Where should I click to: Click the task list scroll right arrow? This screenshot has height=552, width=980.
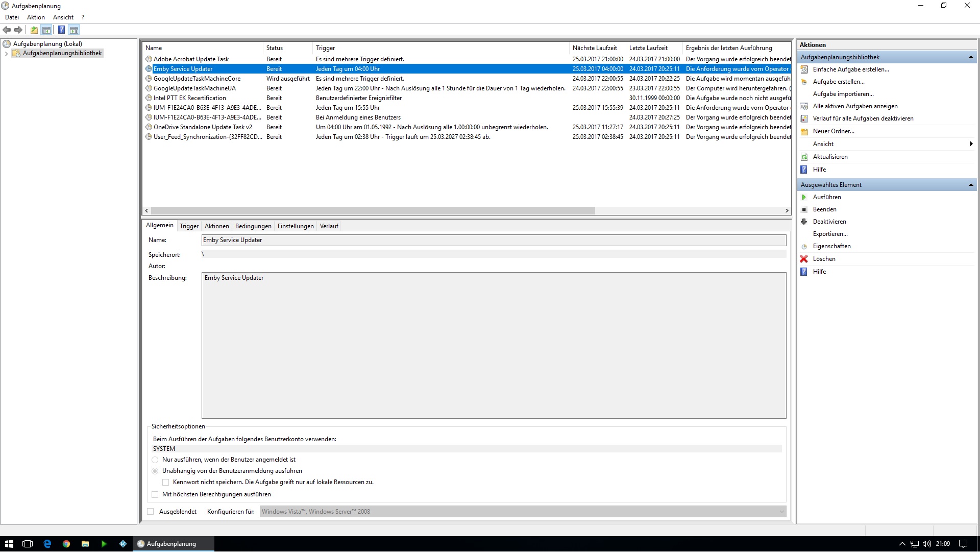click(x=787, y=211)
